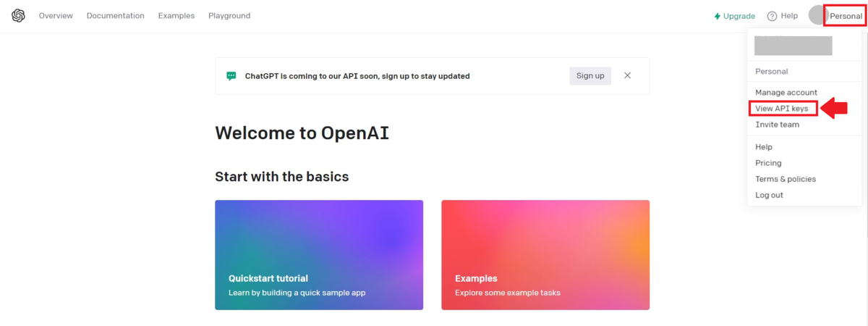Image resolution: width=868 pixels, height=326 pixels.
Task: Dismiss the ChatGPT banner with the X
Action: pyautogui.click(x=627, y=75)
